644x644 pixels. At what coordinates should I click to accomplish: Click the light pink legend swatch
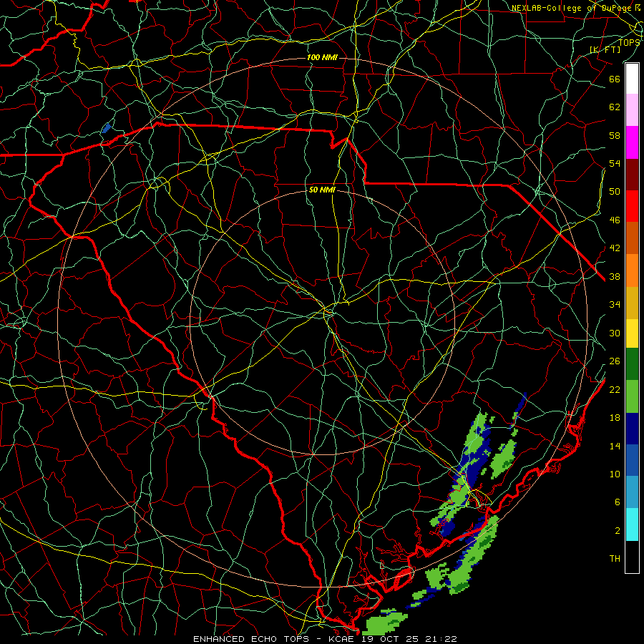tap(632, 110)
